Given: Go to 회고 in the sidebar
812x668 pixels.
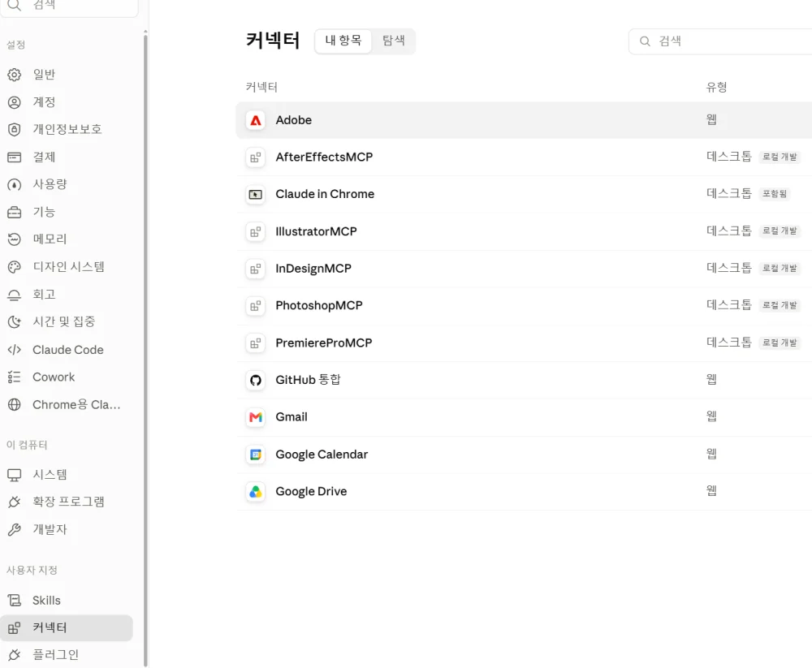Looking at the screenshot, I should (x=67, y=295).
